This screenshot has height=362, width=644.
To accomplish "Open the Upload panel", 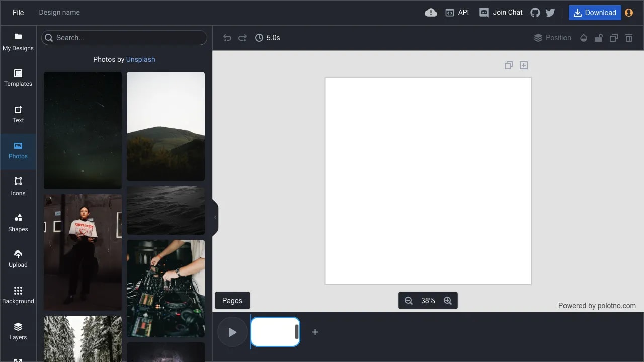I will pyautogui.click(x=18, y=259).
